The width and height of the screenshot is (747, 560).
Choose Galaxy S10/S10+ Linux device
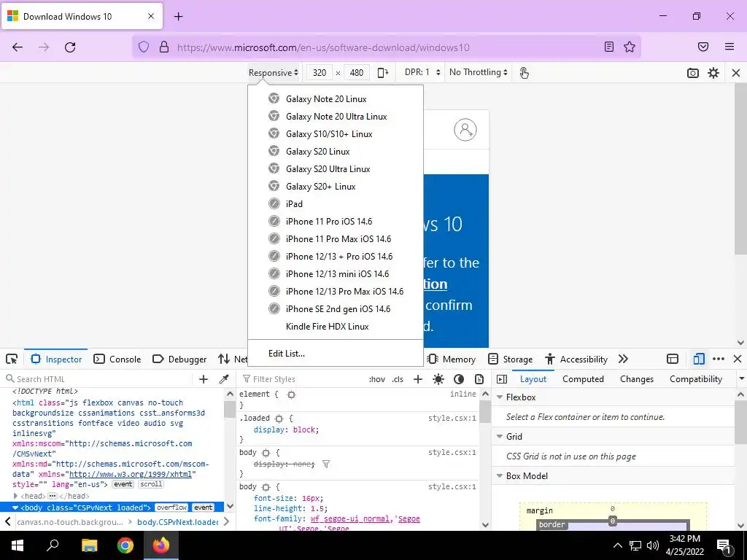click(x=336, y=134)
